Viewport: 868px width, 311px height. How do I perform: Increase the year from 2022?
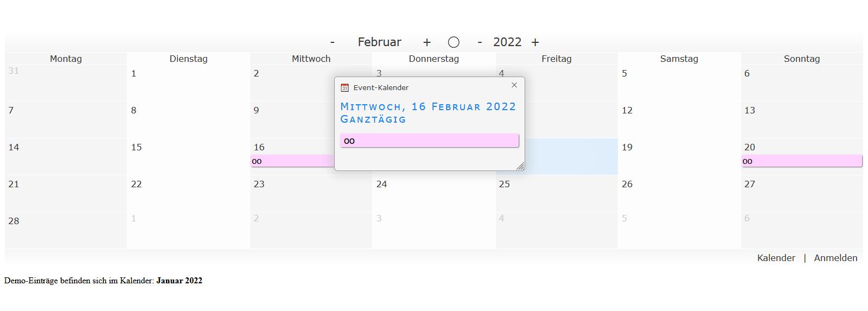point(535,42)
